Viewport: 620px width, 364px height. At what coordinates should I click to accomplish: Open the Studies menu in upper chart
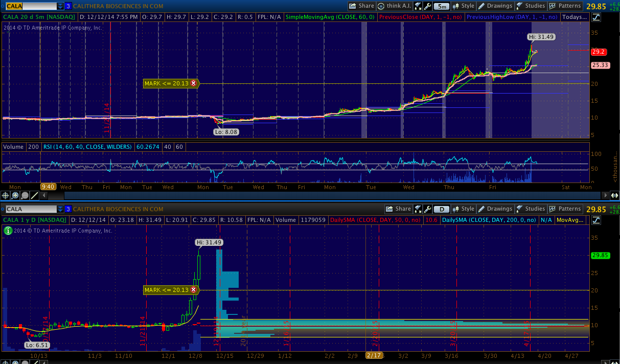coord(531,6)
